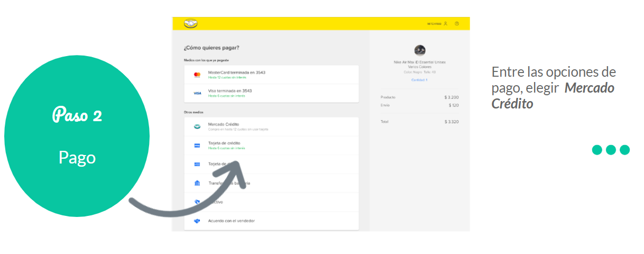Click the debit card icon below Tarjeta de crédito
Image resolution: width=644 pixels, height=254 pixels.
pos(197,164)
